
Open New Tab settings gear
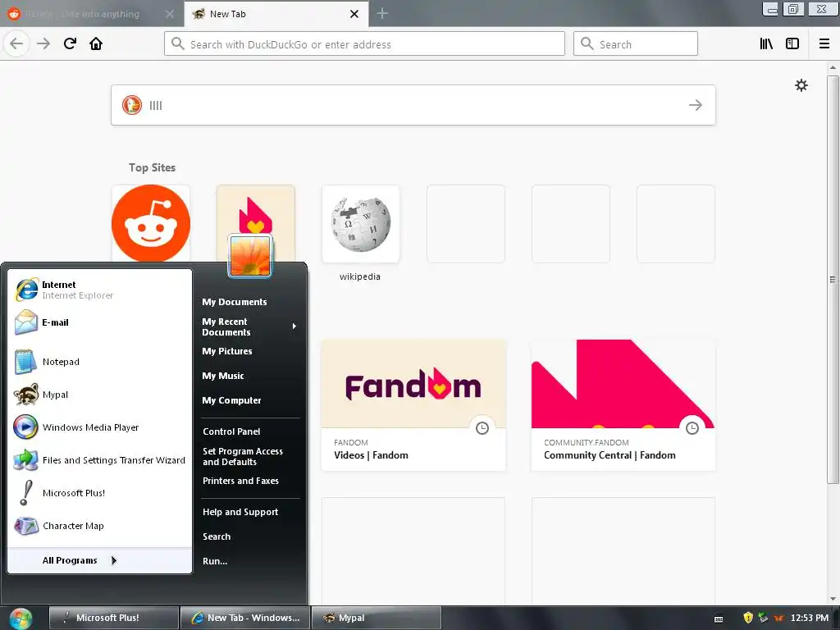point(801,85)
